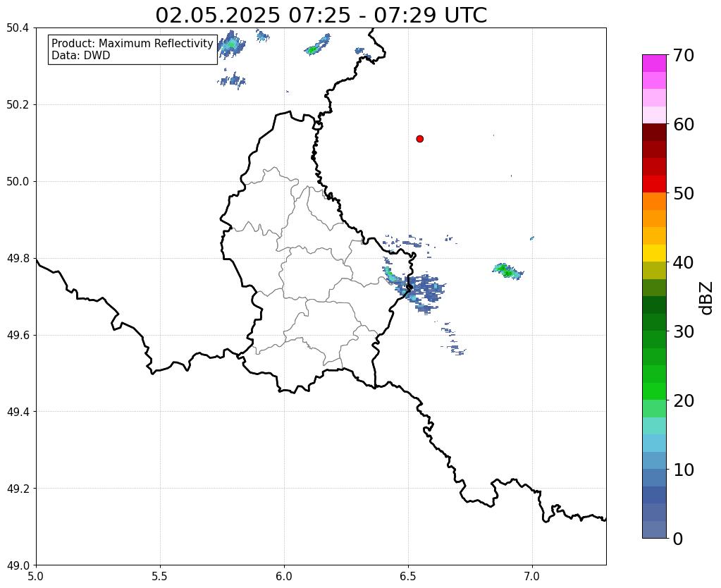
Task: Click the plot title showing 02.05.2025 07:25 - 07:29 UTC
Action: tap(321, 15)
